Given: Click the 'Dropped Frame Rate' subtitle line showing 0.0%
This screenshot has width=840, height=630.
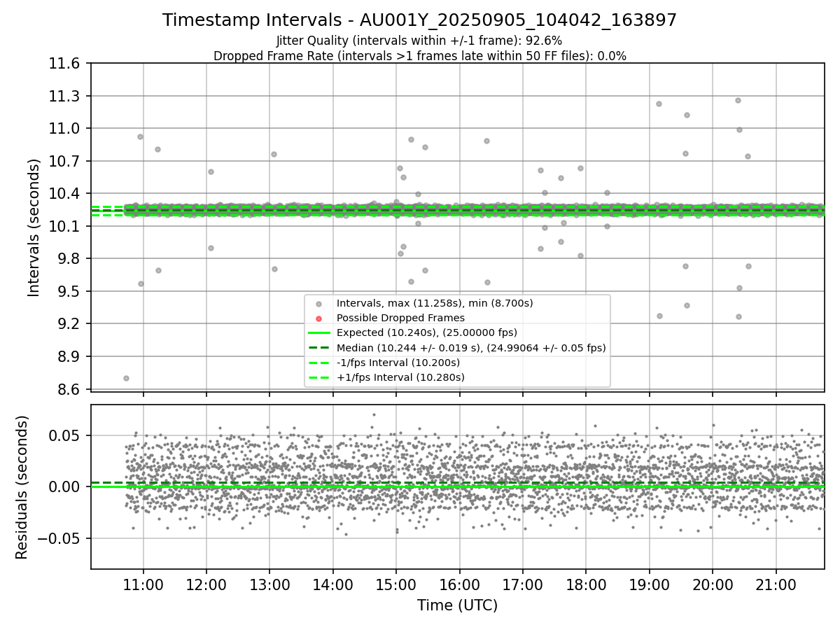Looking at the screenshot, I should (419, 56).
